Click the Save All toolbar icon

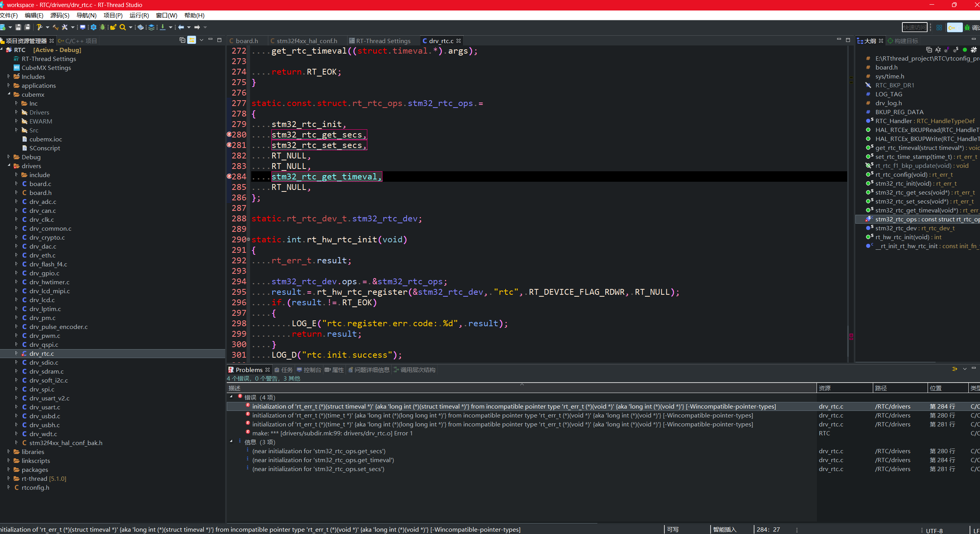point(27,27)
